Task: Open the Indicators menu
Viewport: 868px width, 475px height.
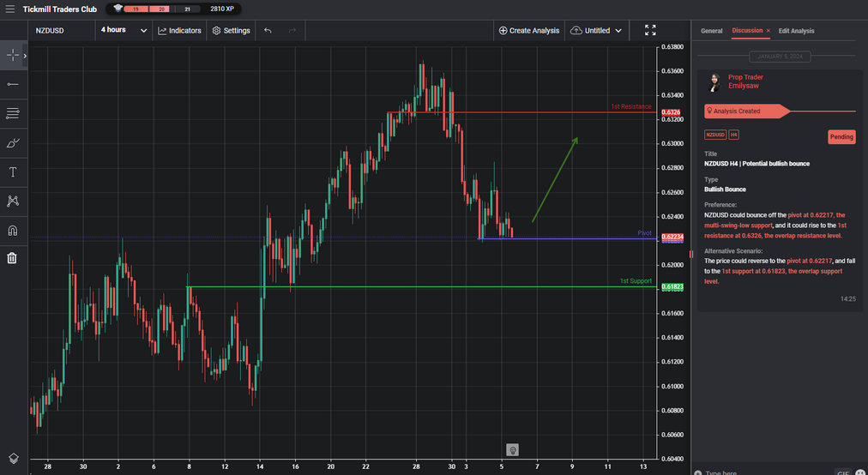Action: tap(179, 31)
